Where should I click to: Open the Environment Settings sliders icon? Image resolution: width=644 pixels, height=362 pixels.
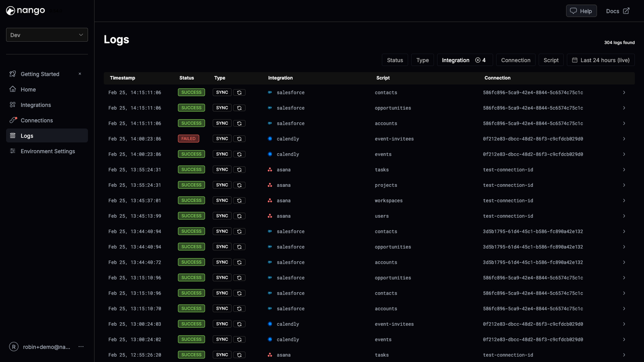click(x=13, y=151)
